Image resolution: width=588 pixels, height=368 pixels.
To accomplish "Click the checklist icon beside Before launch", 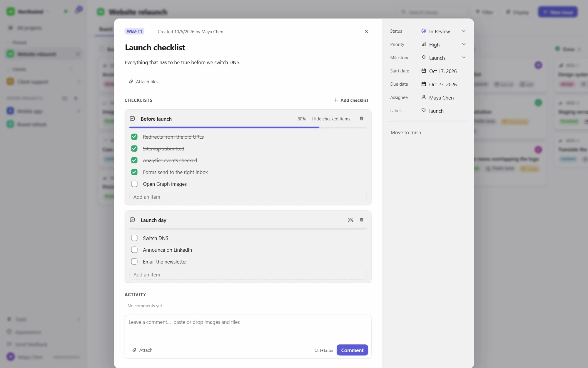I will coord(132,118).
